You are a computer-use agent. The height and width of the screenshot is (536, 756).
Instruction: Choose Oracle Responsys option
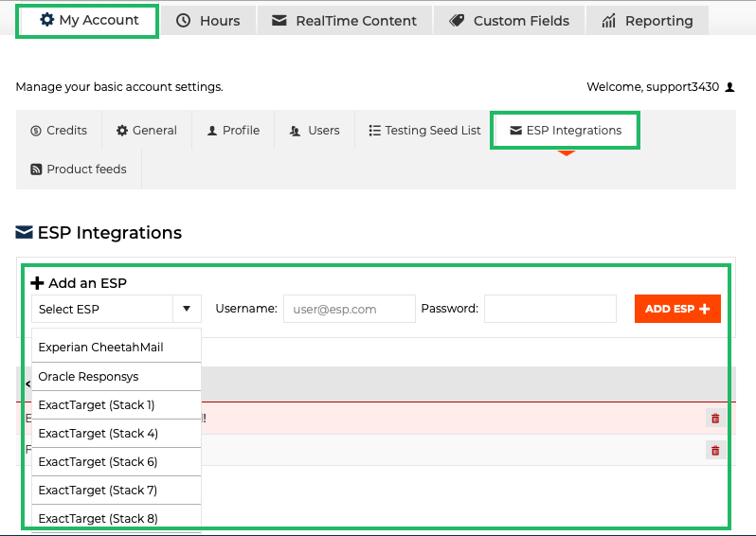pyautogui.click(x=89, y=376)
